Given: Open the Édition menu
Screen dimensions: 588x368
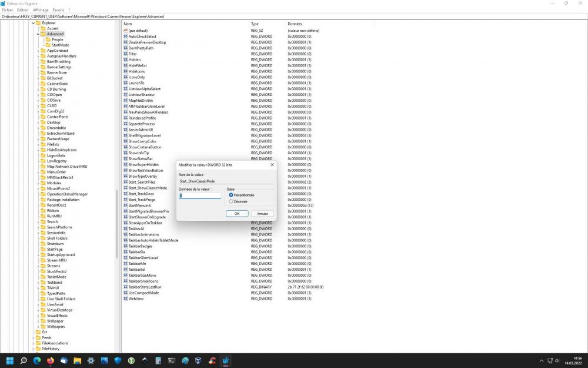Looking at the screenshot, I should [24, 10].
